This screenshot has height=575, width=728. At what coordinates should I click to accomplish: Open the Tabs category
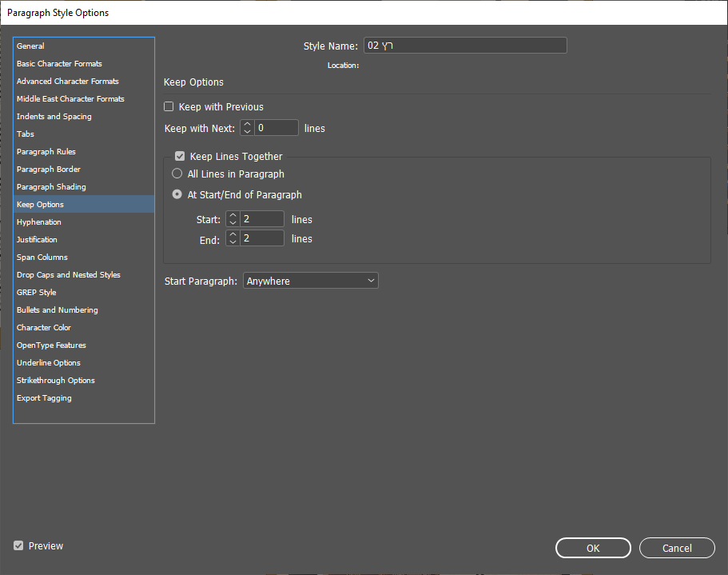pyautogui.click(x=84, y=134)
